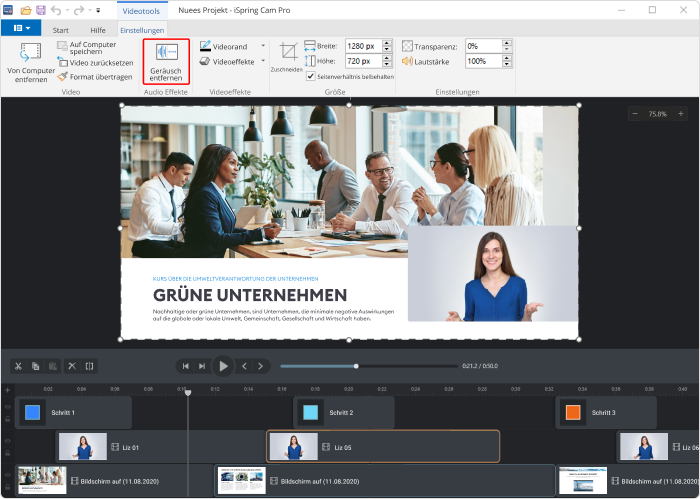Toggle Seitenverhältnis beibehalten checkbox

pos(311,76)
